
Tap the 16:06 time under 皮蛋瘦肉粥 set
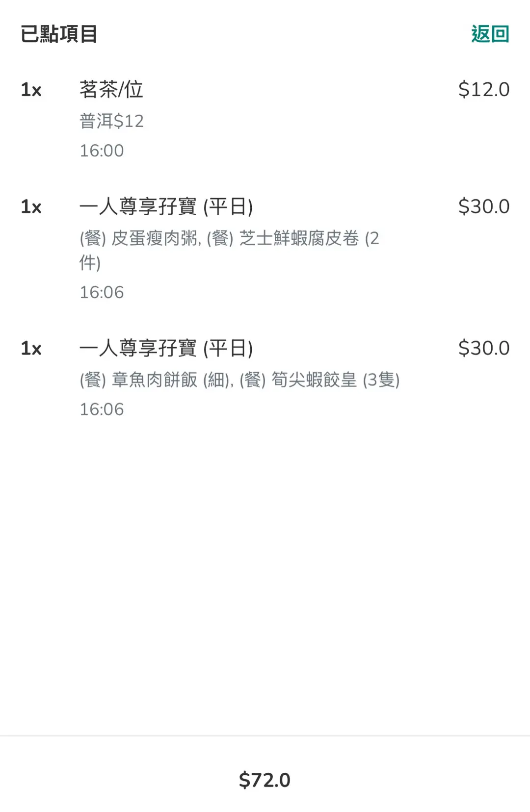(102, 293)
